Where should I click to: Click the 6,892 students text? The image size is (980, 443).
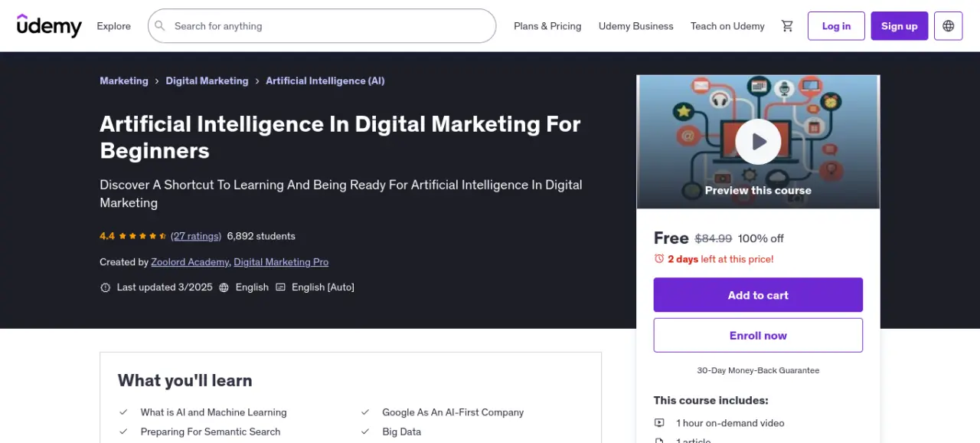click(x=261, y=236)
